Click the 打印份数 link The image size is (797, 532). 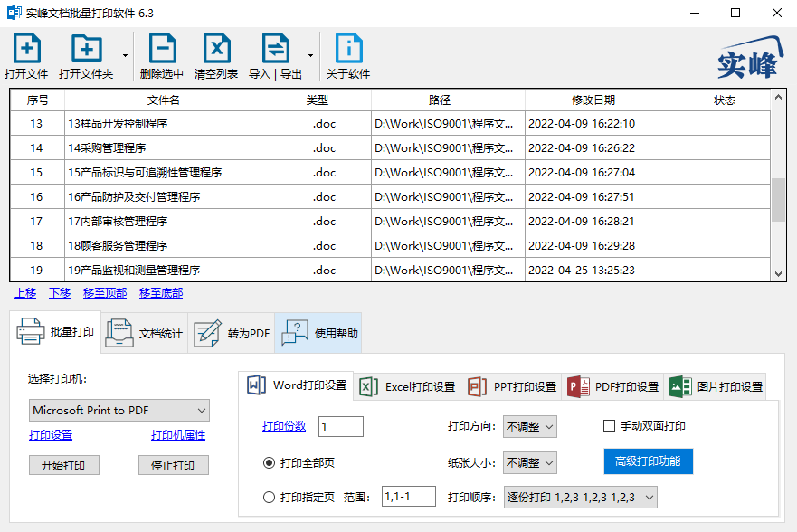coord(284,426)
